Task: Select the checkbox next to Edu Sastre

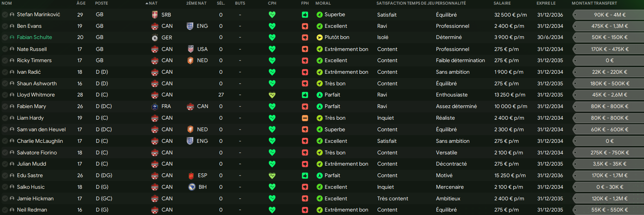Action: (x=5, y=176)
